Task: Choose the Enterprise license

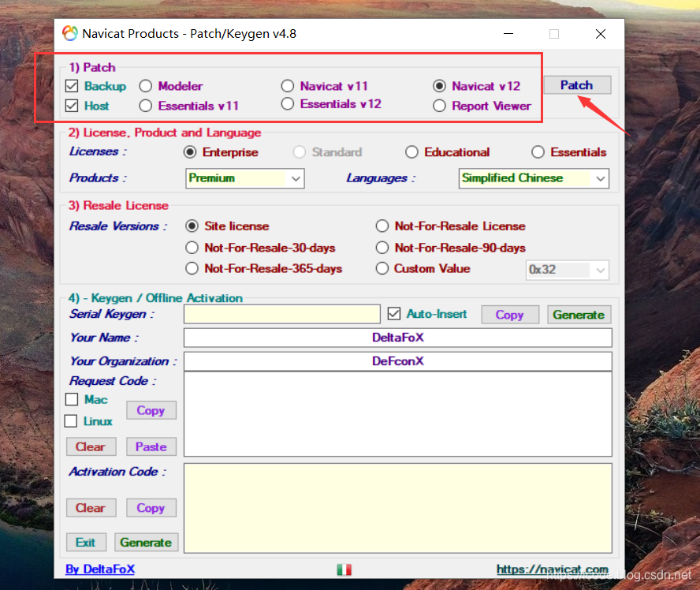Action: [190, 152]
